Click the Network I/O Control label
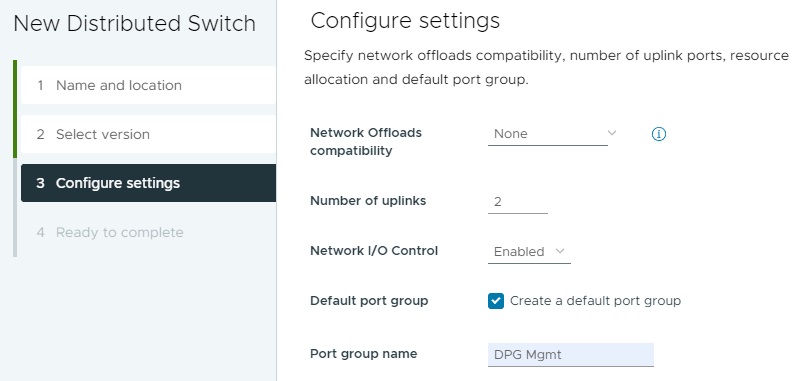This screenshot has height=381, width=798. (374, 251)
